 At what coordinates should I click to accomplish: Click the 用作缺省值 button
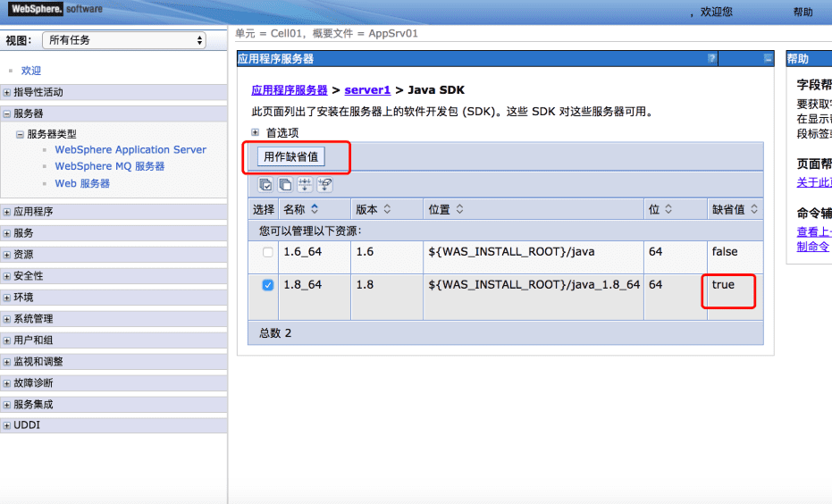click(290, 157)
